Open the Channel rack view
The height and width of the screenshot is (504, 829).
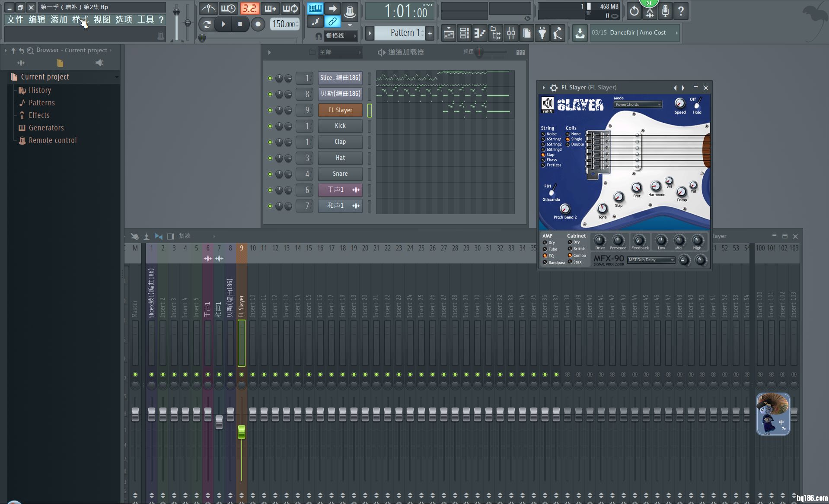click(x=464, y=33)
